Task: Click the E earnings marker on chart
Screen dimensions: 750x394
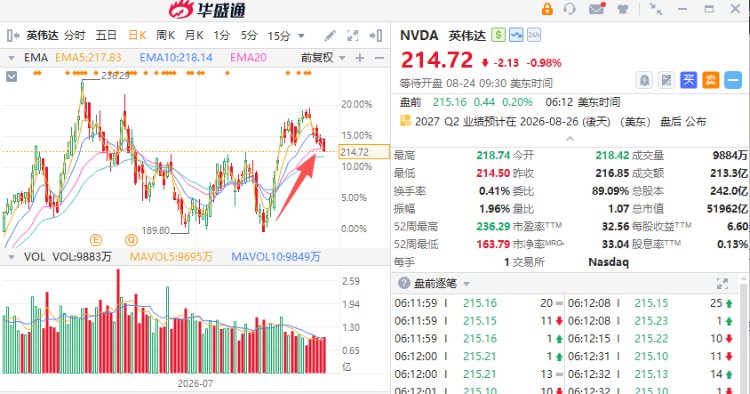Action: click(96, 240)
